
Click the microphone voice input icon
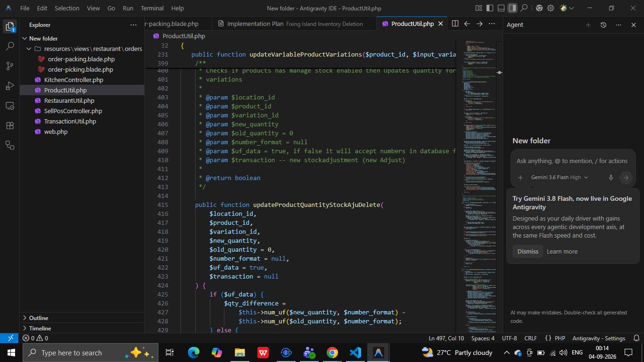point(611,177)
